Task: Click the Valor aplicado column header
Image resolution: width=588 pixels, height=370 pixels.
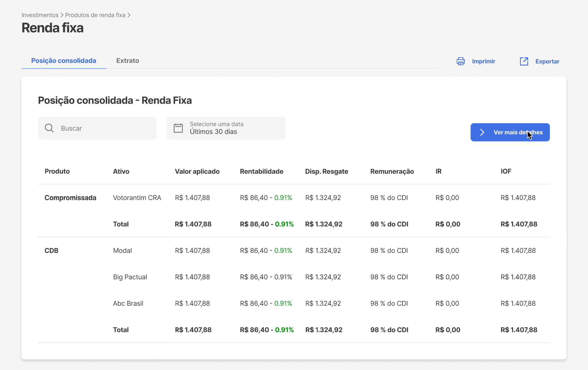Action: 197,171
